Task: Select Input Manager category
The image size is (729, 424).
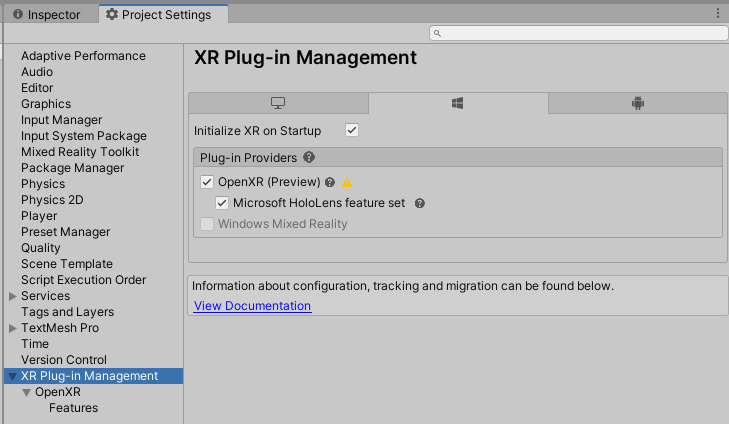Action: point(61,120)
